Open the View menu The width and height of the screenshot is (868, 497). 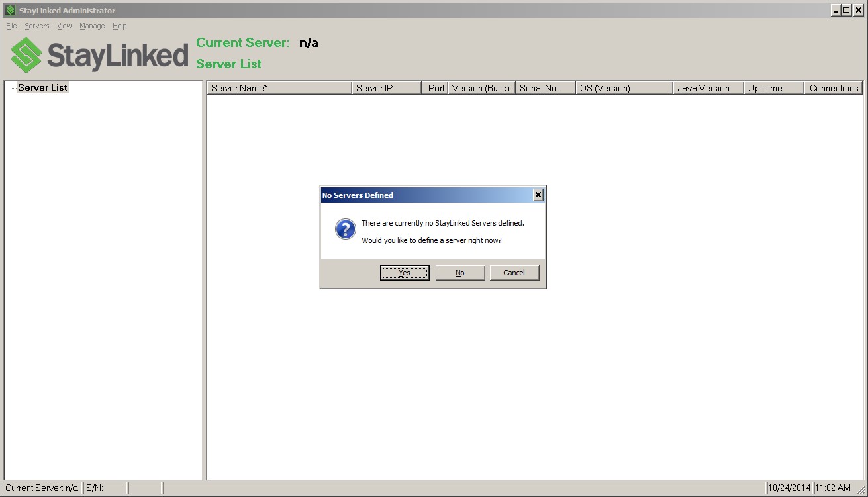[64, 26]
